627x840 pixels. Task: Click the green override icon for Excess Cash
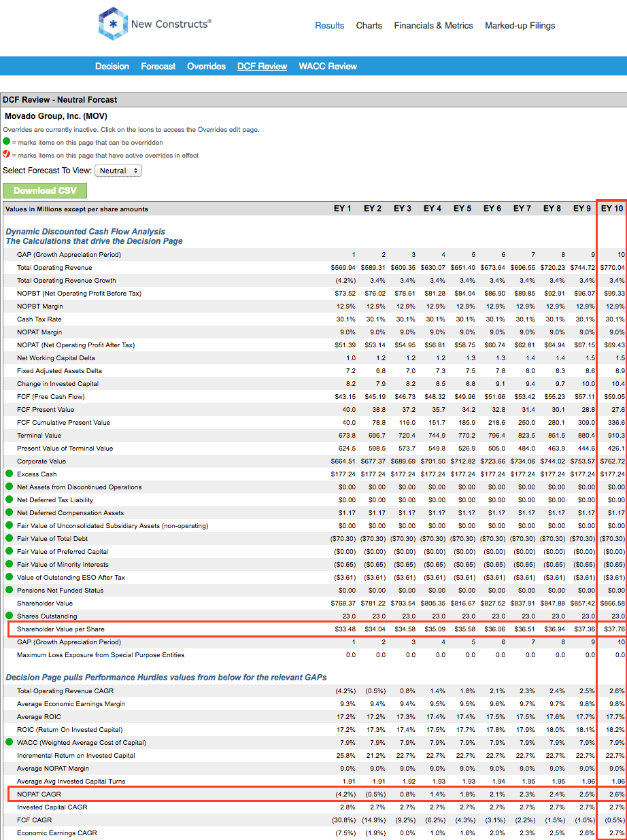[9, 474]
